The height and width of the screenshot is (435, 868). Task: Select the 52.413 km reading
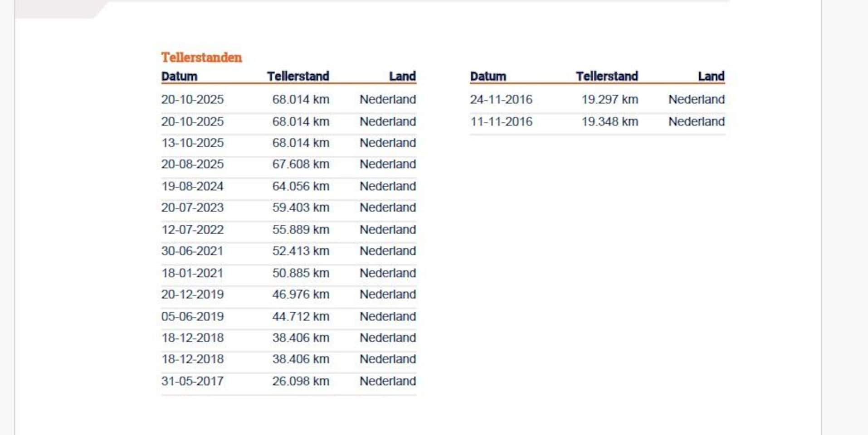(300, 251)
